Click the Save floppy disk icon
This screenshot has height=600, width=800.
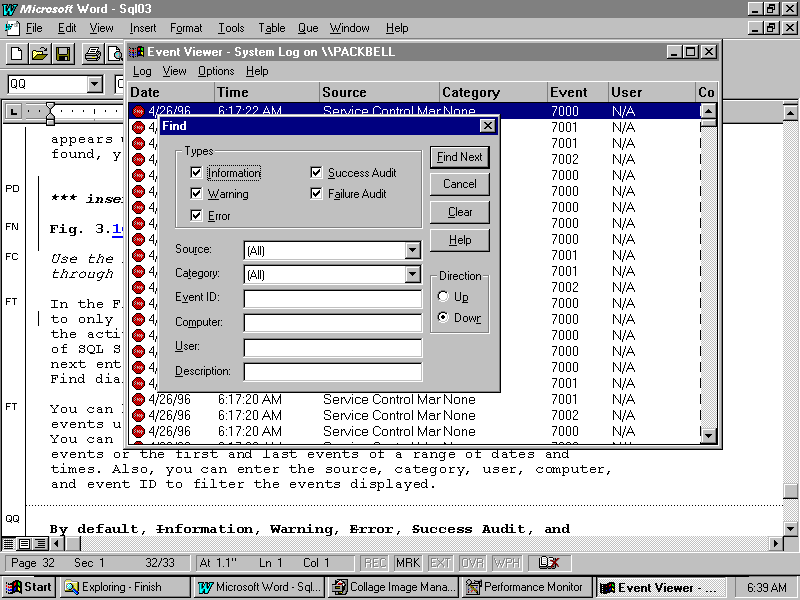(x=62, y=54)
